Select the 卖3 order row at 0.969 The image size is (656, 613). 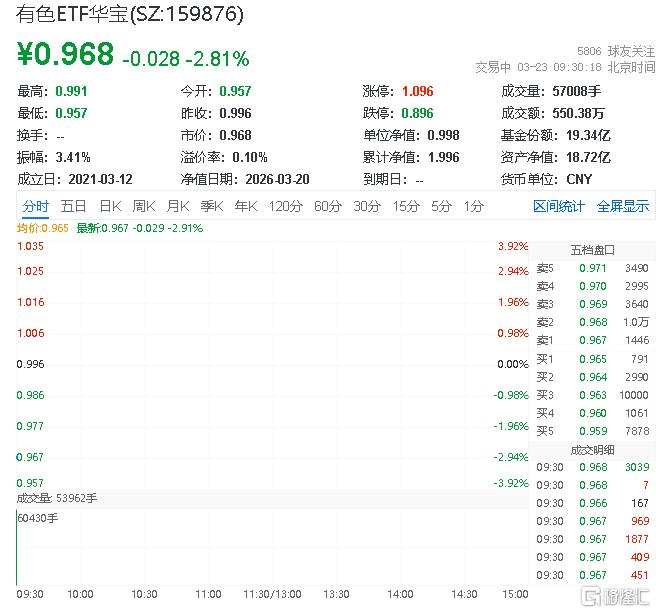(592, 304)
